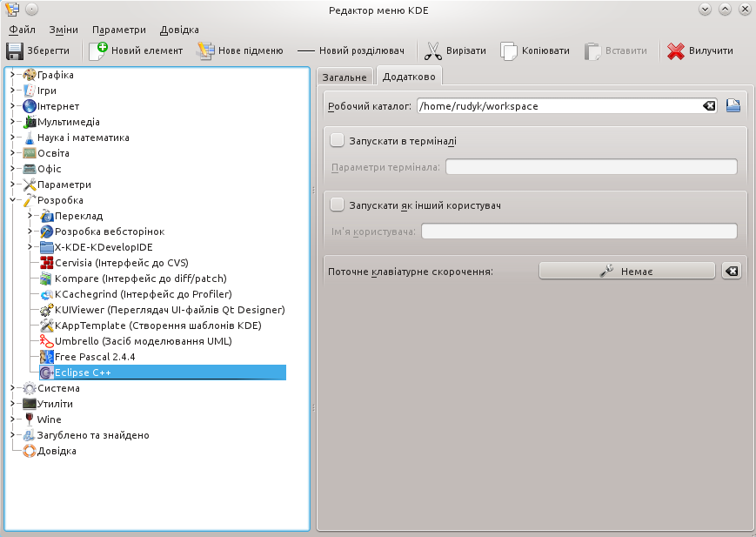Clear the Робочий каталог field text
Viewport: 756px width, 537px height.
point(709,105)
